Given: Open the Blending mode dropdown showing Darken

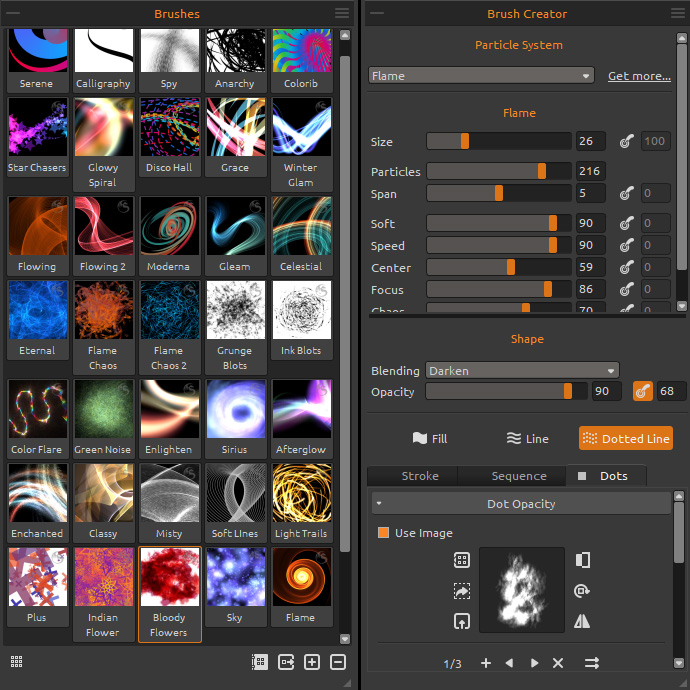Looking at the screenshot, I should coord(522,371).
